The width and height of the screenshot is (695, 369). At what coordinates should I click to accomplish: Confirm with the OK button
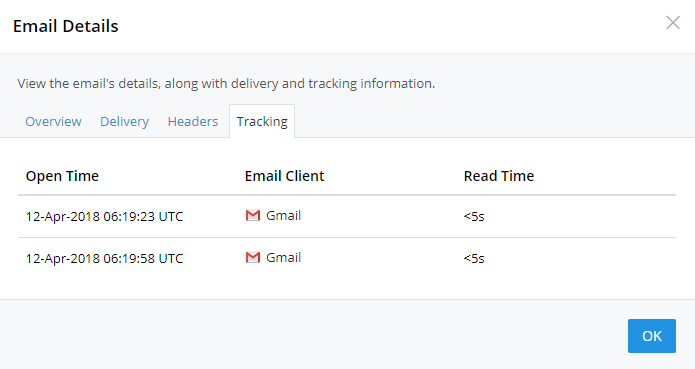pyautogui.click(x=652, y=336)
